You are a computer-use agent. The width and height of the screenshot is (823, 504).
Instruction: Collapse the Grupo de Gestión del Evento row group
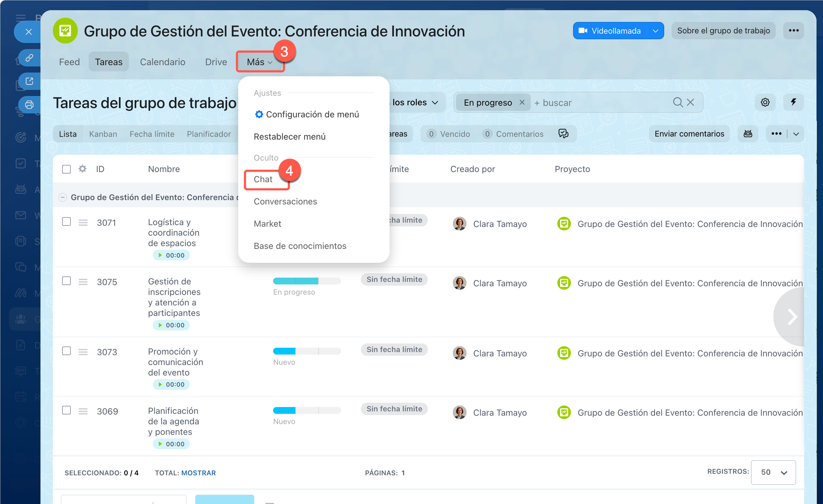pyautogui.click(x=62, y=197)
